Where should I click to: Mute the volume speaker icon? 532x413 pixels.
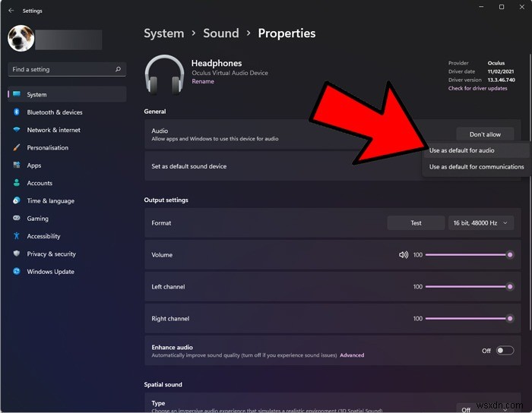pyautogui.click(x=404, y=255)
